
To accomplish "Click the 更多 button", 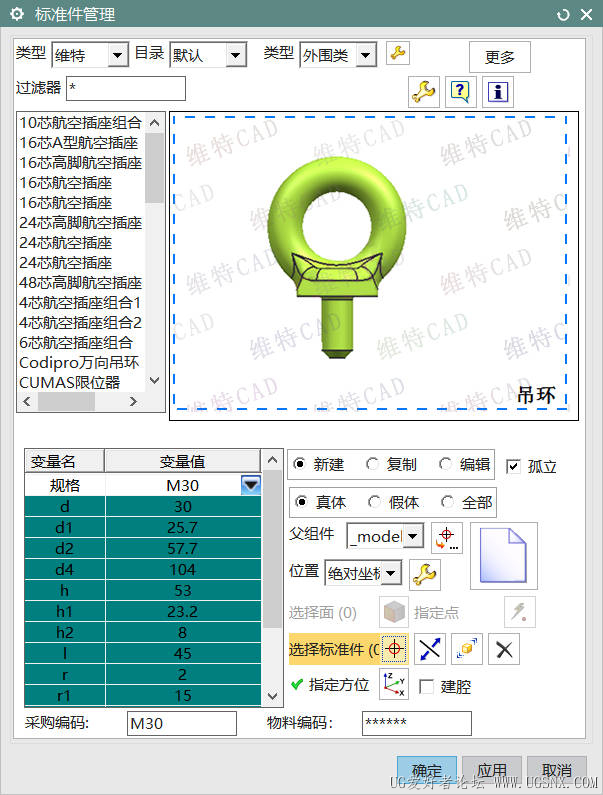I will click(500, 57).
